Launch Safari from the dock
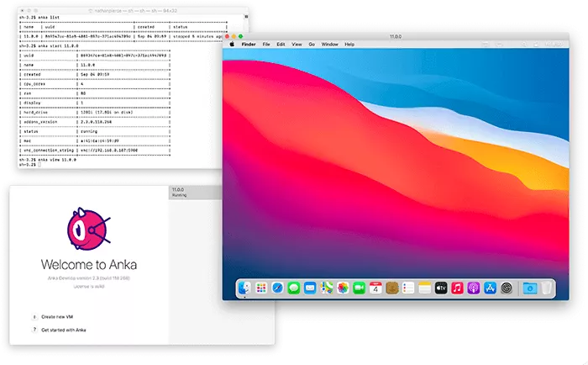588x365 pixels. tap(277, 288)
